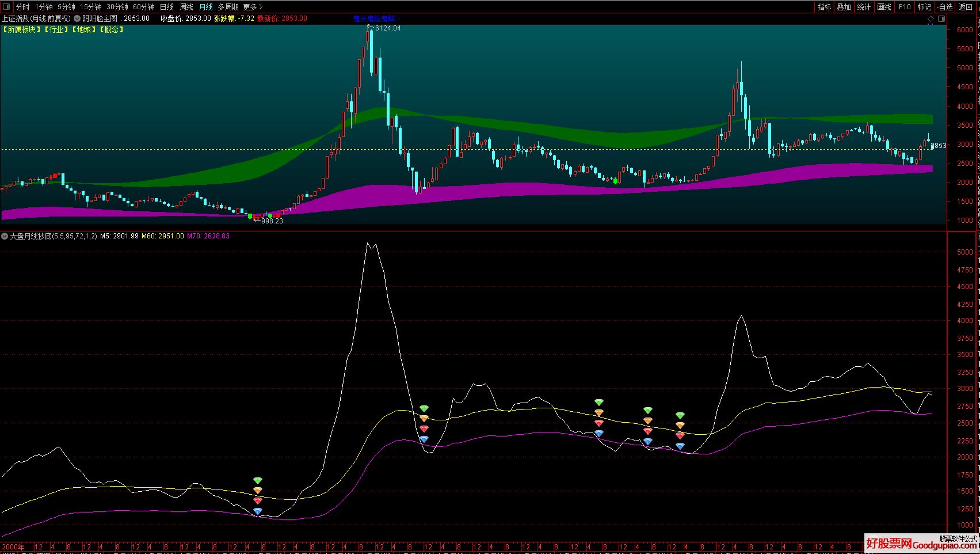Open the 【所属板块】 sector link
The width and height of the screenshot is (980, 554).
[x=22, y=29]
